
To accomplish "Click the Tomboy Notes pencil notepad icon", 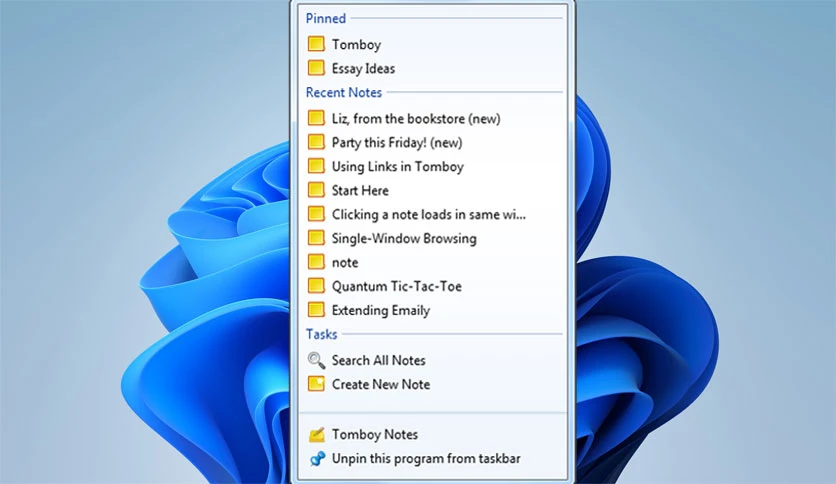I will [x=317, y=434].
